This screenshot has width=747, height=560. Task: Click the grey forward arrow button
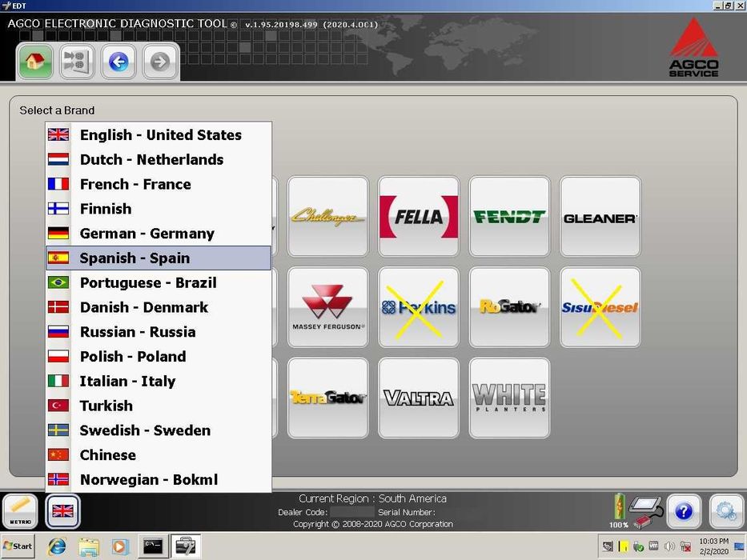tap(160, 62)
